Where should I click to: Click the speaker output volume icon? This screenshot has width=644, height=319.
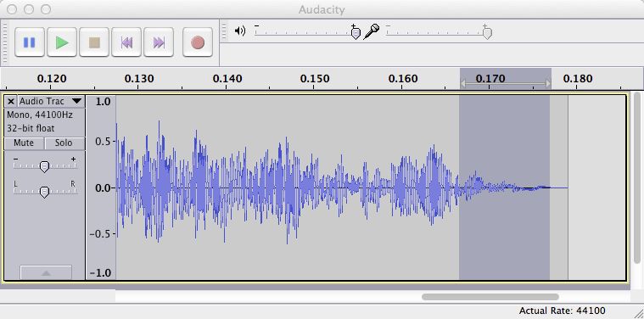[x=240, y=31]
